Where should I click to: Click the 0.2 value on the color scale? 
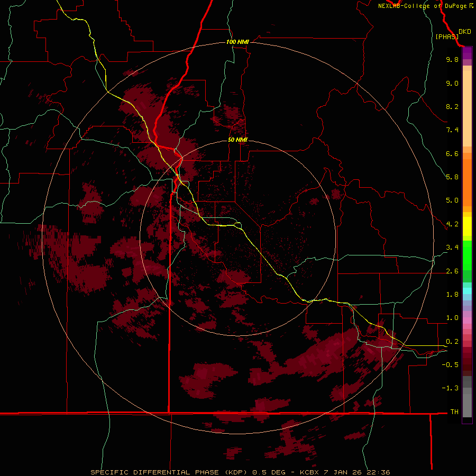point(452,341)
